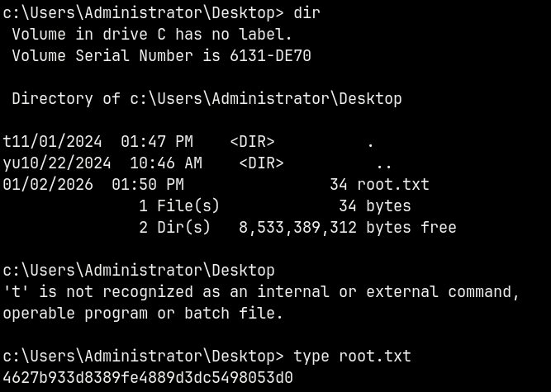Click the <DIR> label of the single-dot entry
Screen dimensions: 551x392
(252, 142)
